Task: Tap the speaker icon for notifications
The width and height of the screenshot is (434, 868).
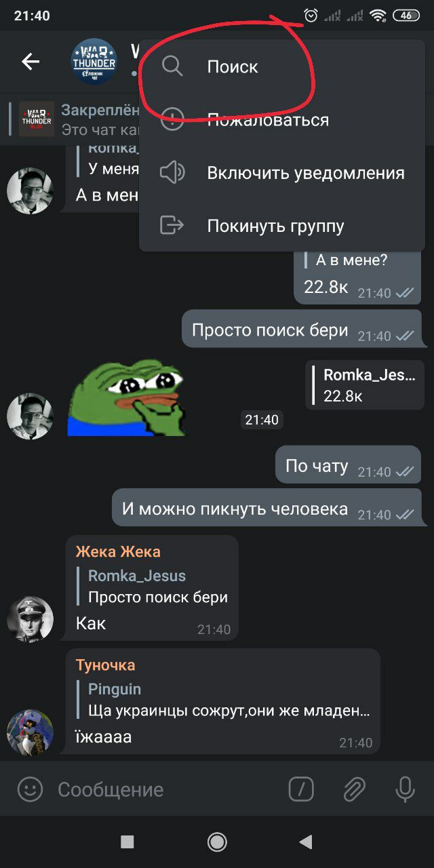Action: tap(172, 173)
